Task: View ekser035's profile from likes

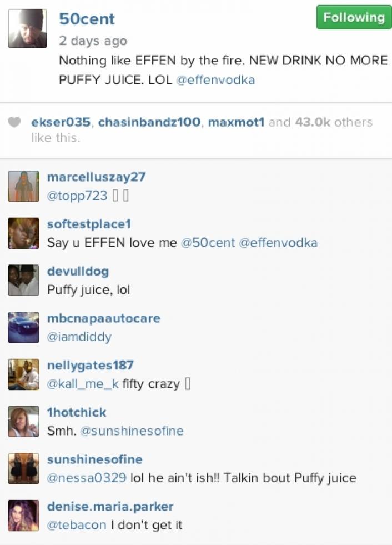Action: click(61, 122)
